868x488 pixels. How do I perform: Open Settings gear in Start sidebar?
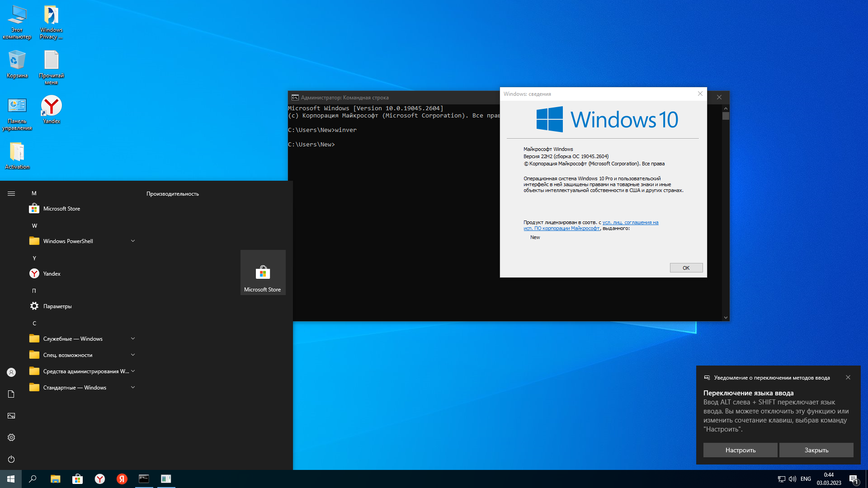point(11,437)
